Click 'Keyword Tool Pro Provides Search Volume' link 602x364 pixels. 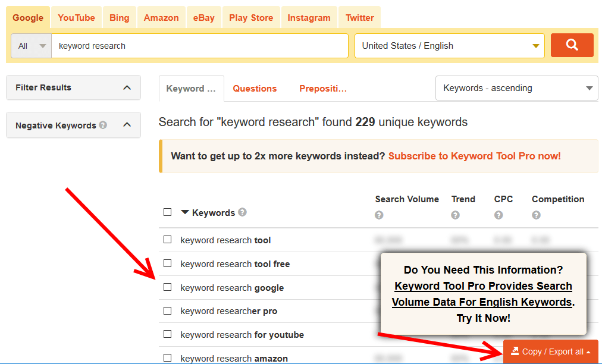point(484,294)
